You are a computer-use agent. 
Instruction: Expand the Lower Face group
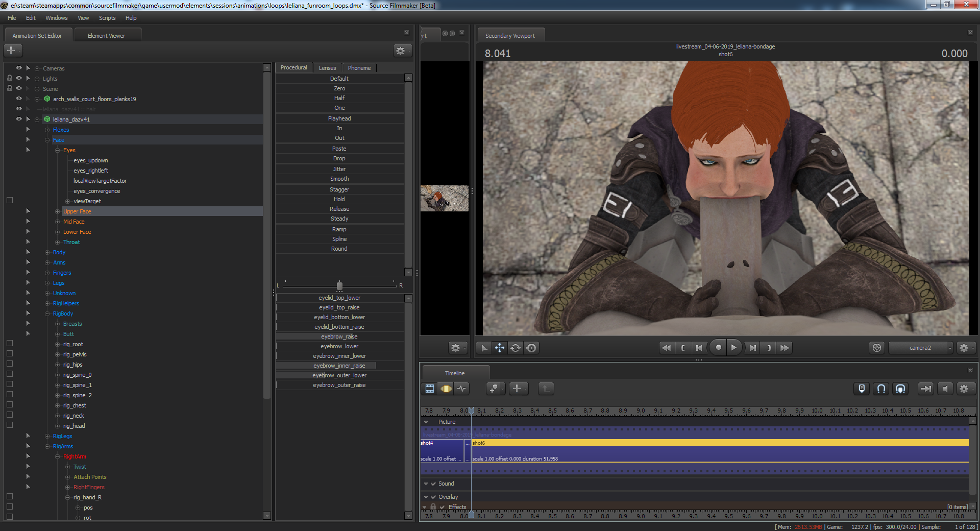coord(57,232)
